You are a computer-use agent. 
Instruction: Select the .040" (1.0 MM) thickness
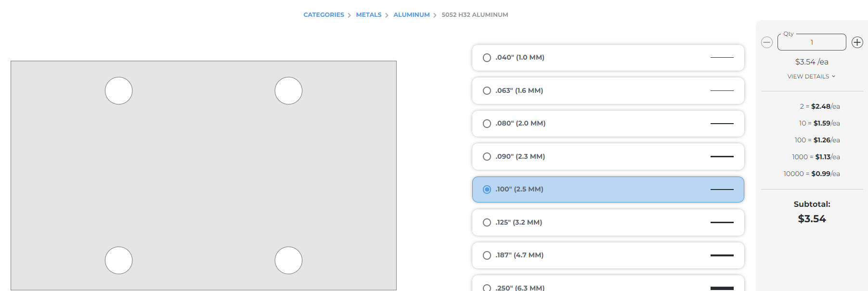click(487, 58)
